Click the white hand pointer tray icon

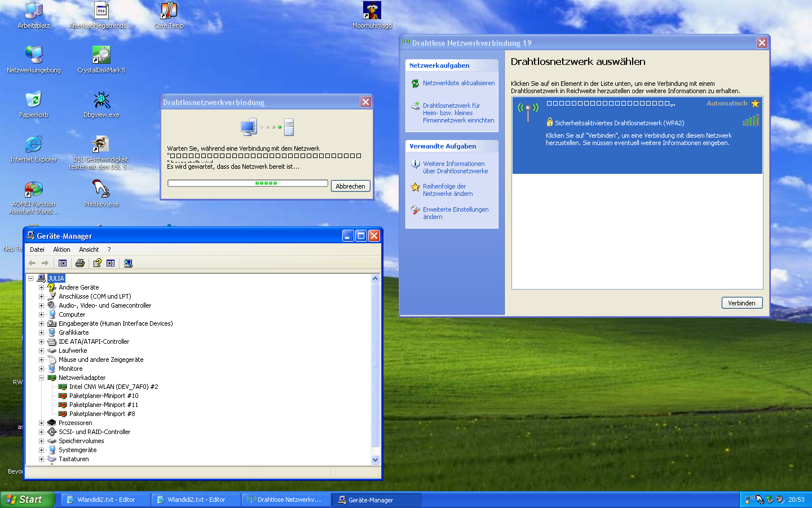coord(760,500)
